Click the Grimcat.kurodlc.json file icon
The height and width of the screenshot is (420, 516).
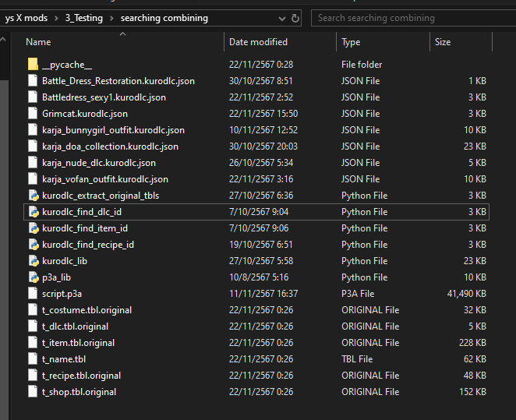coord(33,114)
